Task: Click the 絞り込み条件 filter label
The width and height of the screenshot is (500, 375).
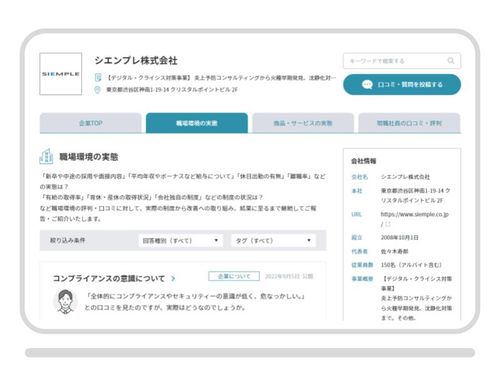Action: [67, 240]
